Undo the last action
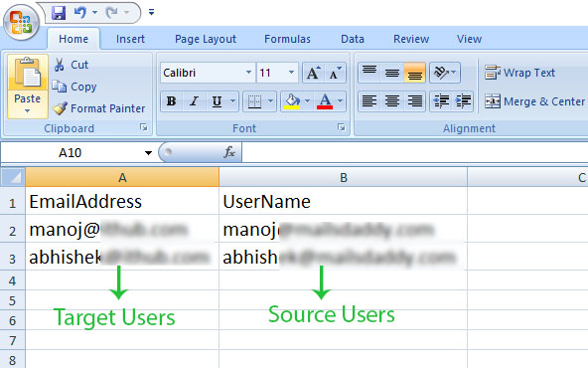The width and height of the screenshot is (588, 368). [x=79, y=13]
